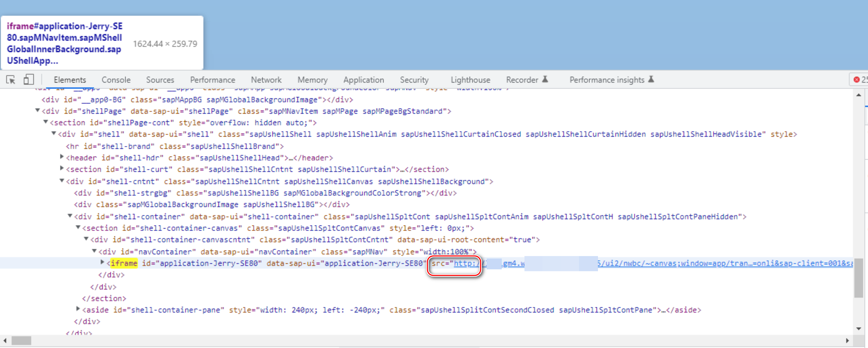The height and width of the screenshot is (348, 868).
Task: Collapse the navContainer div node
Action: [94, 251]
